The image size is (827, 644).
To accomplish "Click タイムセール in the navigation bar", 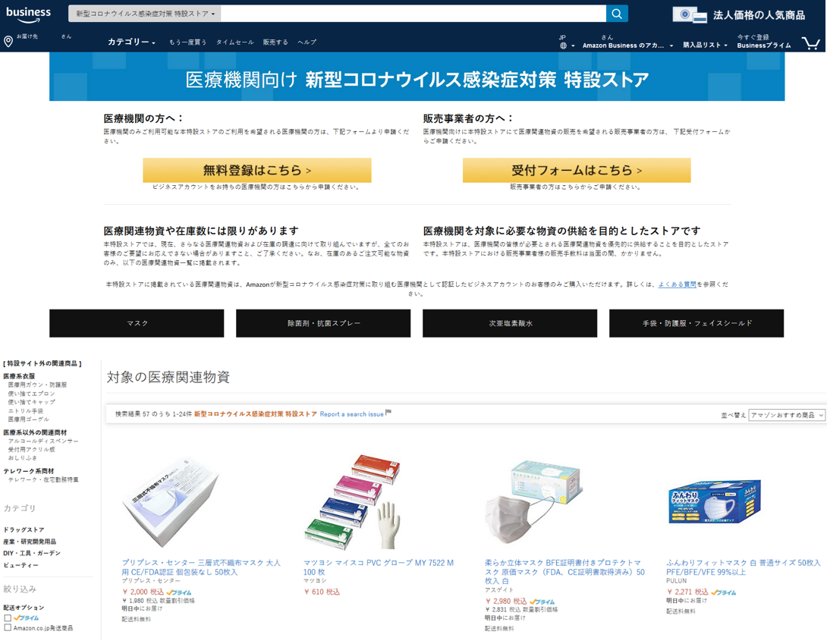I will [234, 42].
